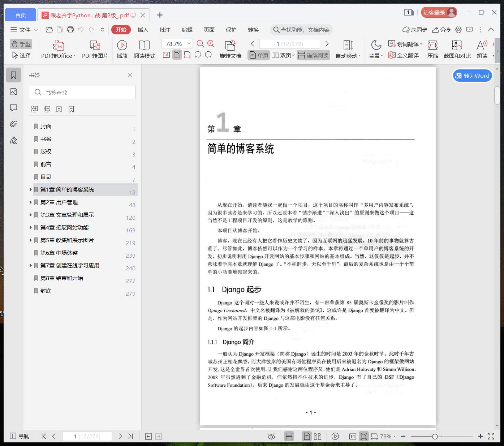
Task: Switch to 转换 convert tab
Action: [253, 30]
